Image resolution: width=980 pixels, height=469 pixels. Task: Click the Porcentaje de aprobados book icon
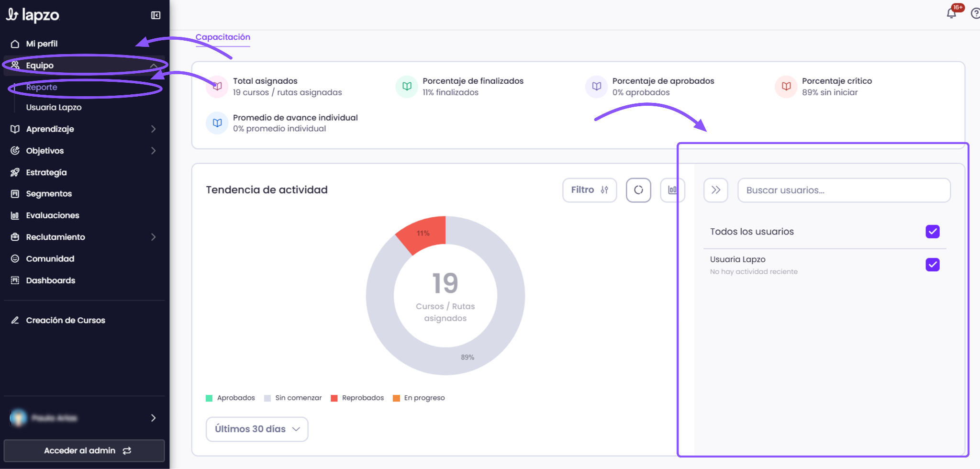[x=597, y=87]
